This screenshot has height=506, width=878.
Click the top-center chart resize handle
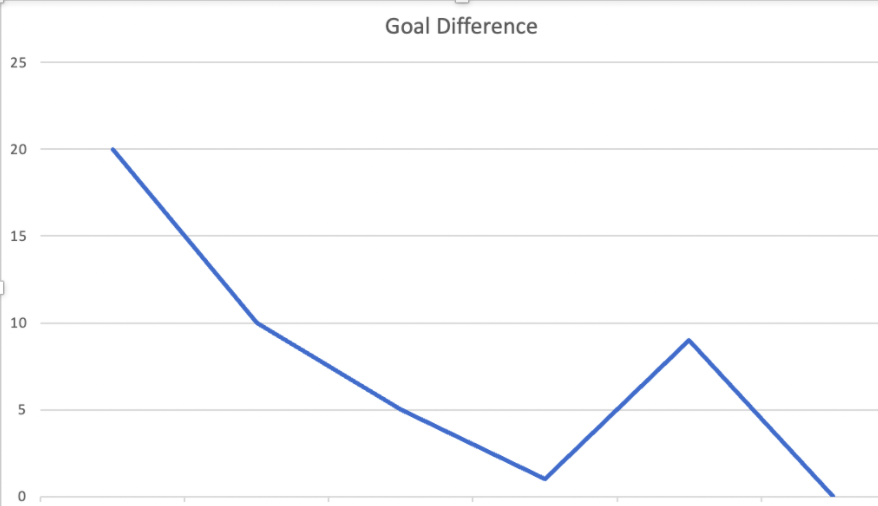tap(461, 2)
